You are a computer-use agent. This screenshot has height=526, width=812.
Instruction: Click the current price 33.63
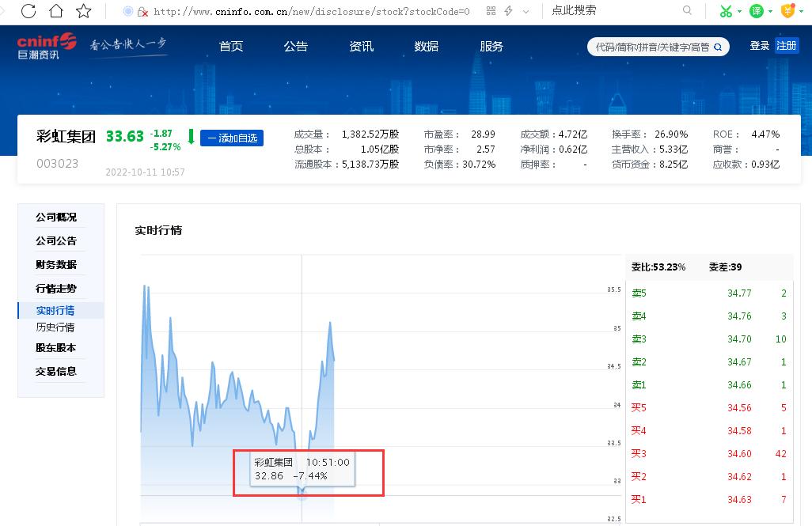[x=125, y=136]
